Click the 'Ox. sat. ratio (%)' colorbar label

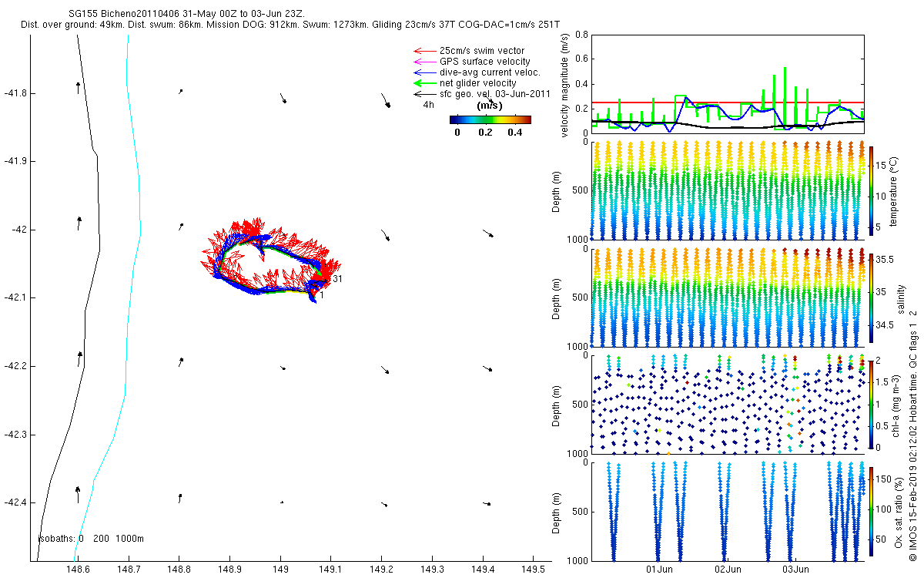pos(900,511)
